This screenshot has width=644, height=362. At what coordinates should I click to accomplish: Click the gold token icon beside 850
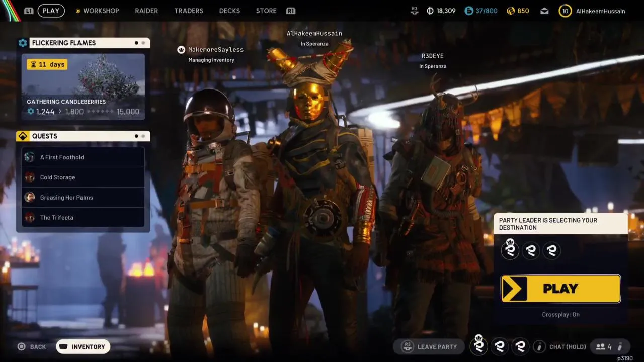tap(510, 11)
